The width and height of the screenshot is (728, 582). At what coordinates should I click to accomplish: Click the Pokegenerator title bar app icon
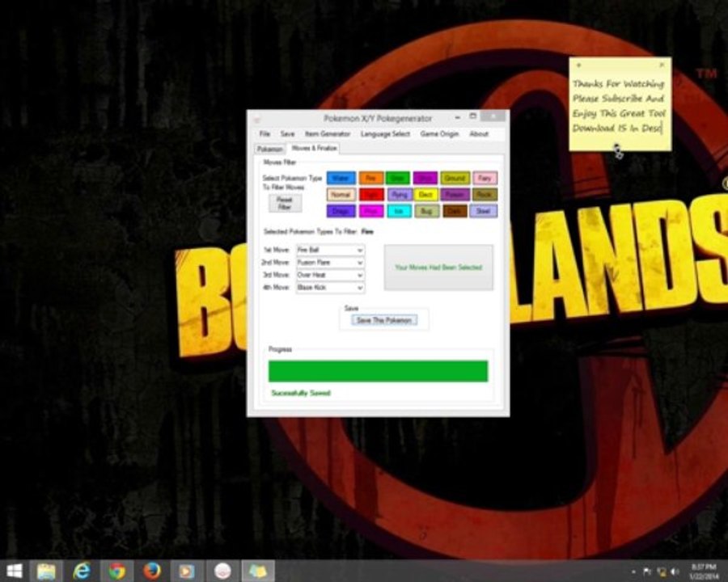click(x=256, y=119)
